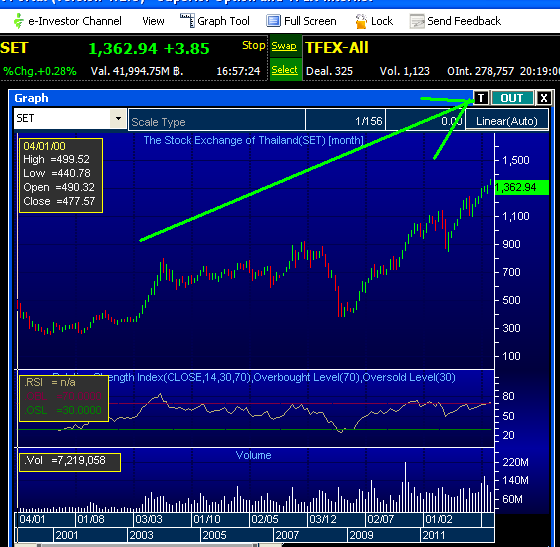This screenshot has width=560, height=547.
Task: Click the '.RSI = n/a' legend entry
Action: 50,382
